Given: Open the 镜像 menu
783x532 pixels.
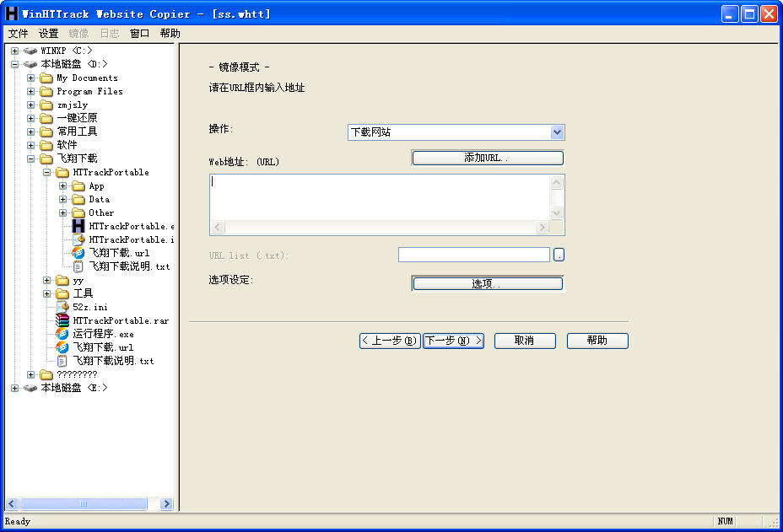Looking at the screenshot, I should (79, 34).
